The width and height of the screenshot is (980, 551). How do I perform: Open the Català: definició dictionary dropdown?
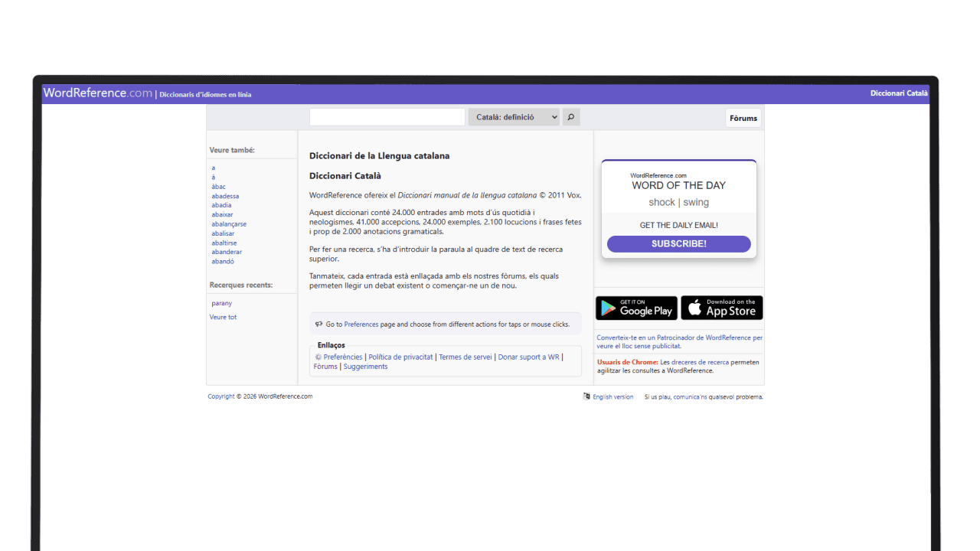point(514,117)
